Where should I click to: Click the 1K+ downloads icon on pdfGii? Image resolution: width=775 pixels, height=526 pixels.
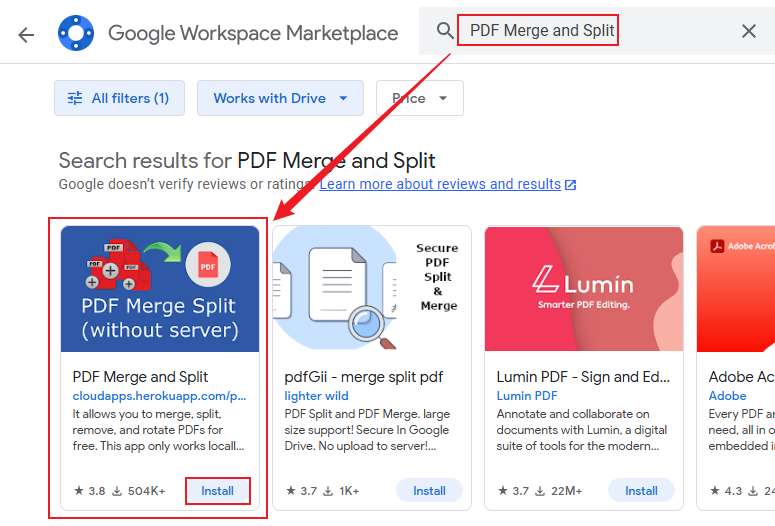(328, 491)
